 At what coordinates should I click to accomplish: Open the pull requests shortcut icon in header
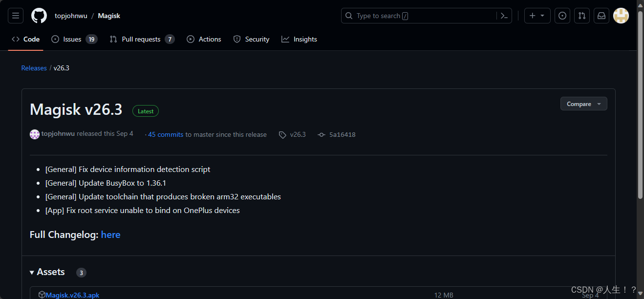click(x=582, y=16)
